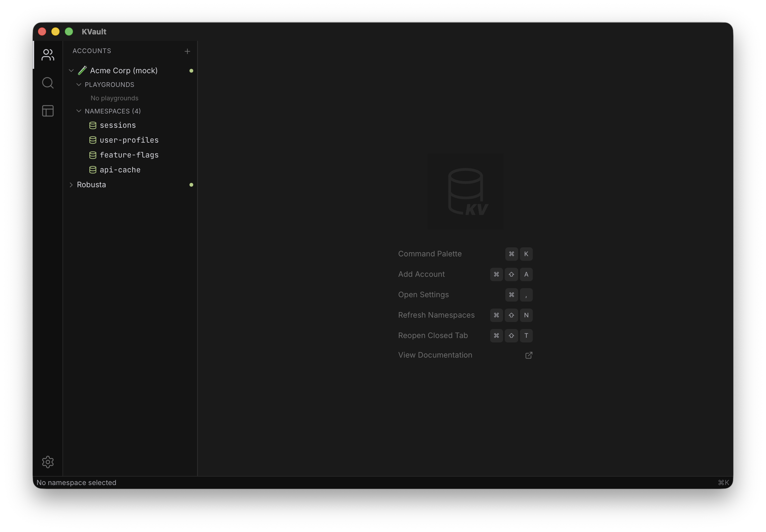Click the database icon beside api-cache
The width and height of the screenshot is (766, 532).
click(93, 170)
